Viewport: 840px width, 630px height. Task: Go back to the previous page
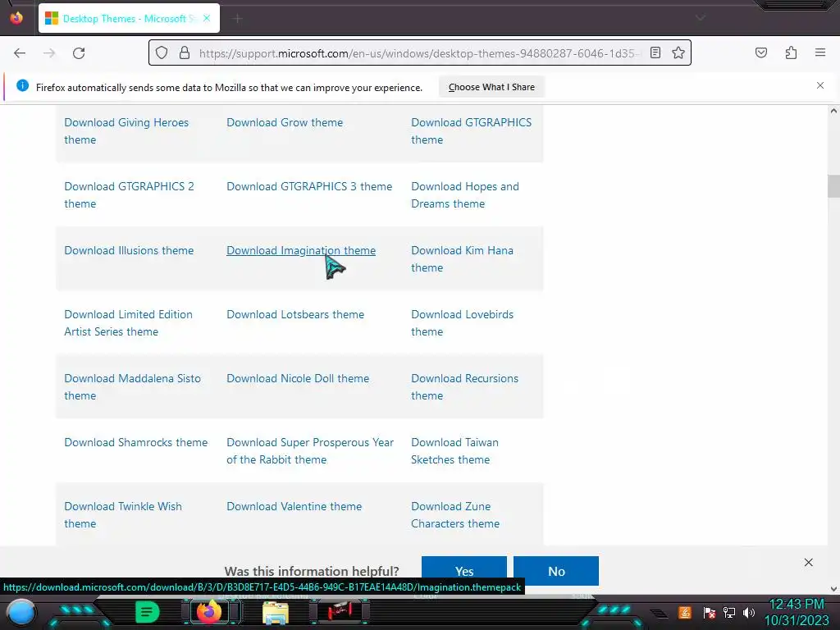[20, 53]
